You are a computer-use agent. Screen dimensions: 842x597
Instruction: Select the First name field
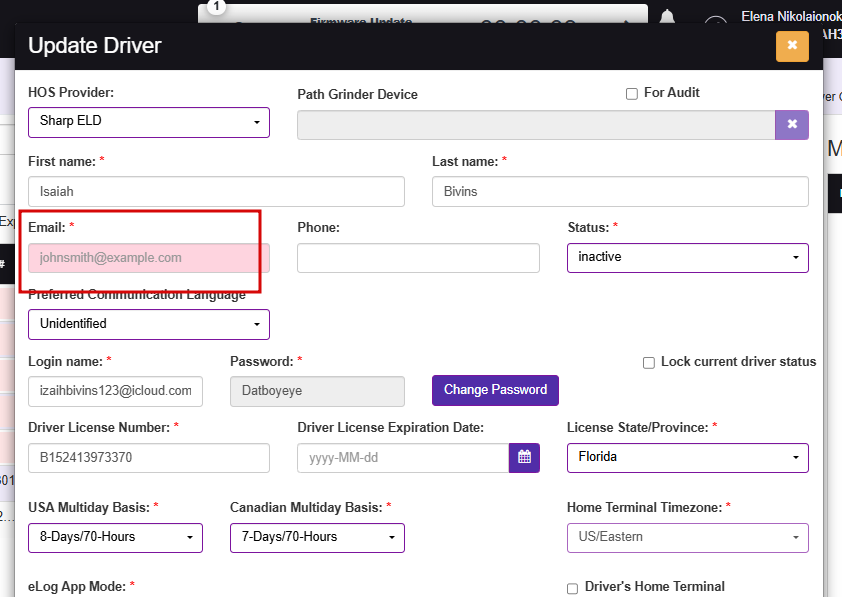click(216, 192)
